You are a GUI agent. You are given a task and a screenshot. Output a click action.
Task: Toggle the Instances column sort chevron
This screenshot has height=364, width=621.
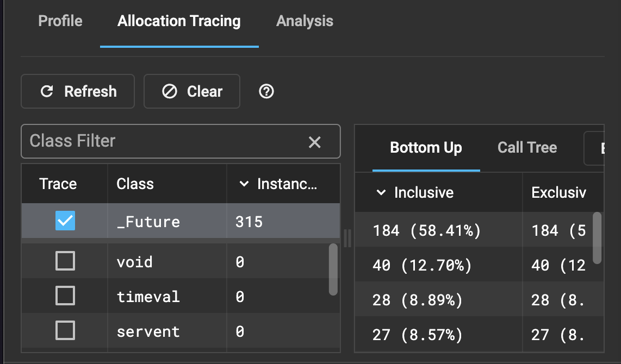point(243,184)
